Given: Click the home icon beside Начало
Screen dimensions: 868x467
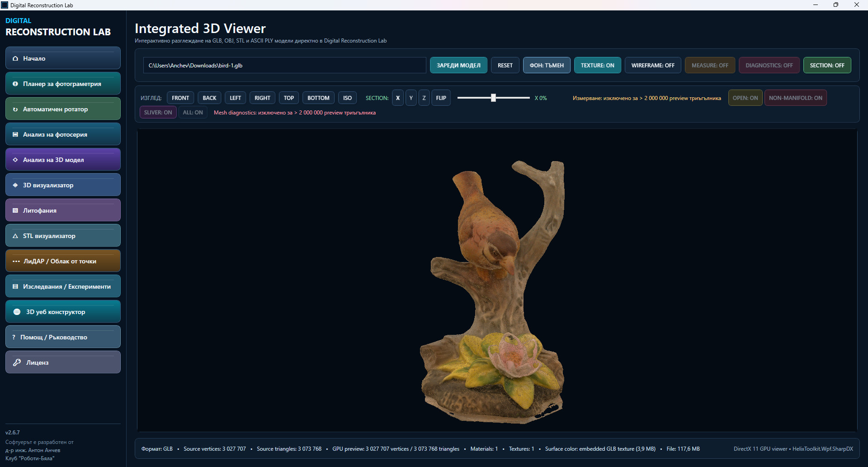Looking at the screenshot, I should [x=15, y=58].
